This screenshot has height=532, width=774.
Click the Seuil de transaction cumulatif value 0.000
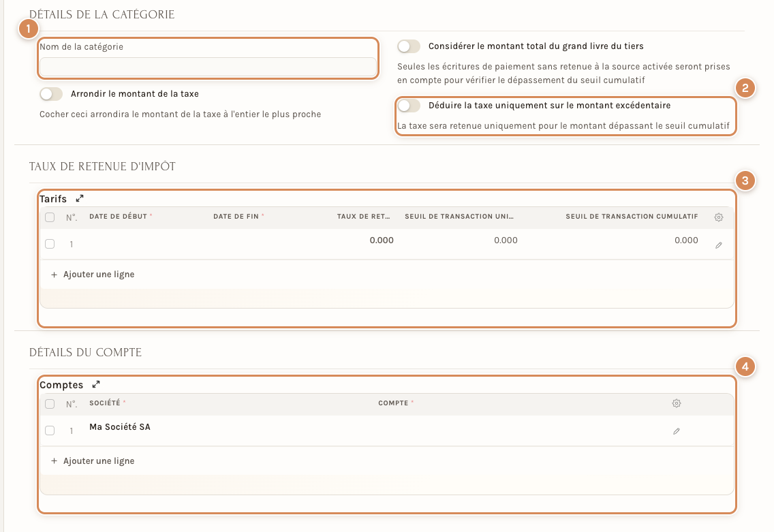point(686,240)
